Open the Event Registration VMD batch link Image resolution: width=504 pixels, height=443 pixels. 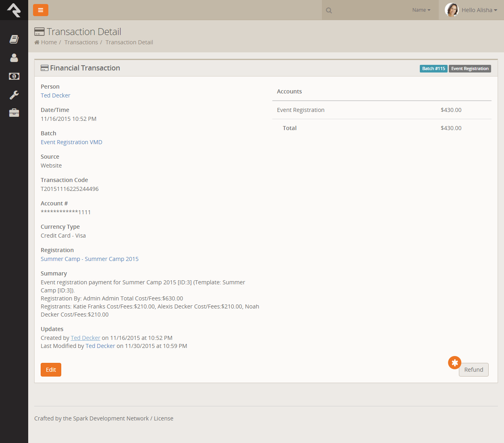click(x=71, y=142)
